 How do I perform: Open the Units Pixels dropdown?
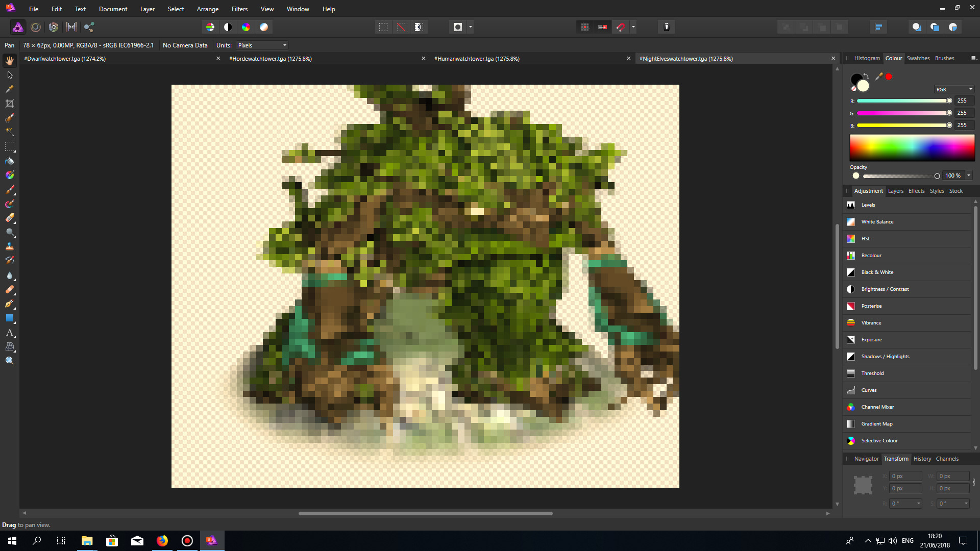[x=262, y=45]
